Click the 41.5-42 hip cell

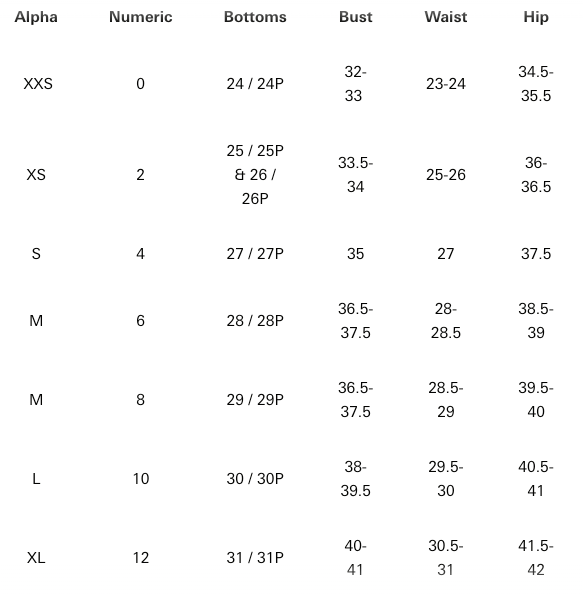pyautogui.click(x=536, y=558)
